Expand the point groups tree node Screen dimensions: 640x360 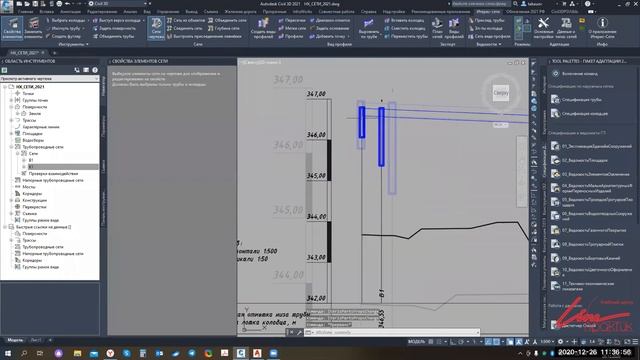[x=11, y=100]
